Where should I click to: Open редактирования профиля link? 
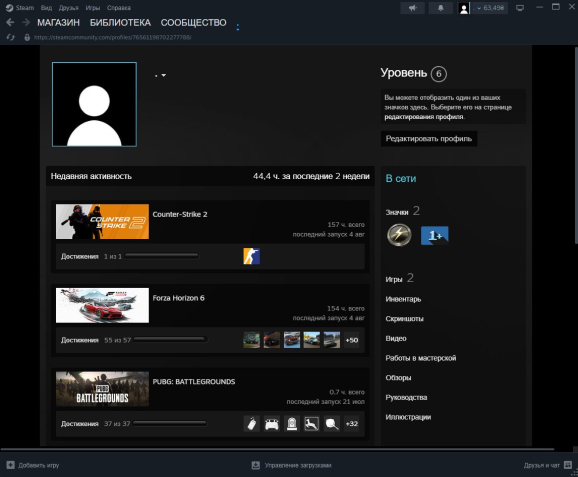424,117
